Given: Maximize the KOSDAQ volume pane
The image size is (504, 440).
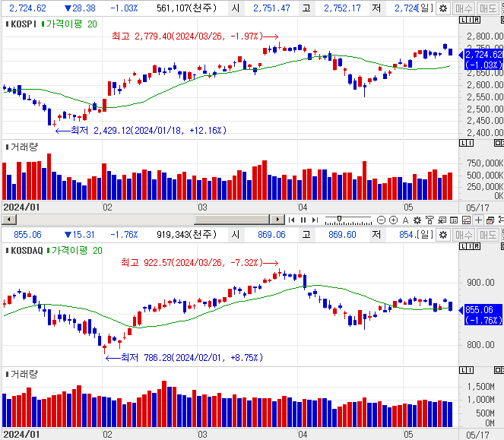Looking at the screenshot, I should [498, 370].
